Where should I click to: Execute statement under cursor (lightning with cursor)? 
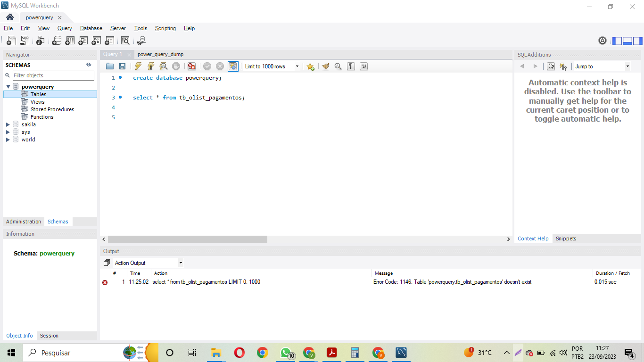click(x=150, y=66)
